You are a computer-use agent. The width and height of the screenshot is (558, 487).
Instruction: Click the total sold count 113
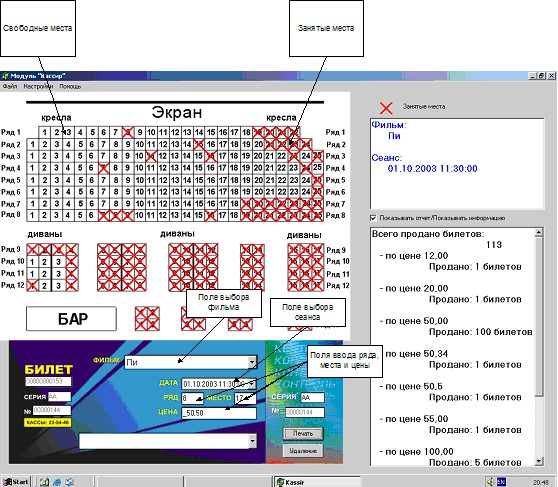tap(494, 245)
